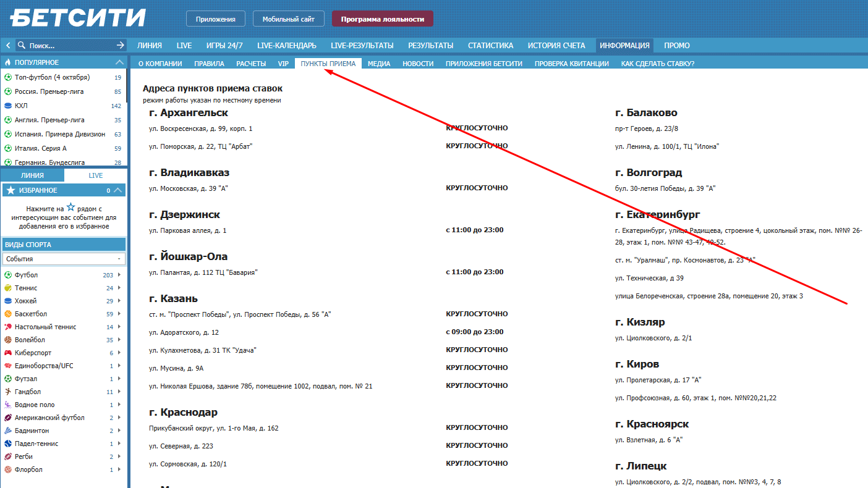This screenshot has width=868, height=488.
Task: Expand Гандбол submenu arrow
Action: tap(119, 392)
